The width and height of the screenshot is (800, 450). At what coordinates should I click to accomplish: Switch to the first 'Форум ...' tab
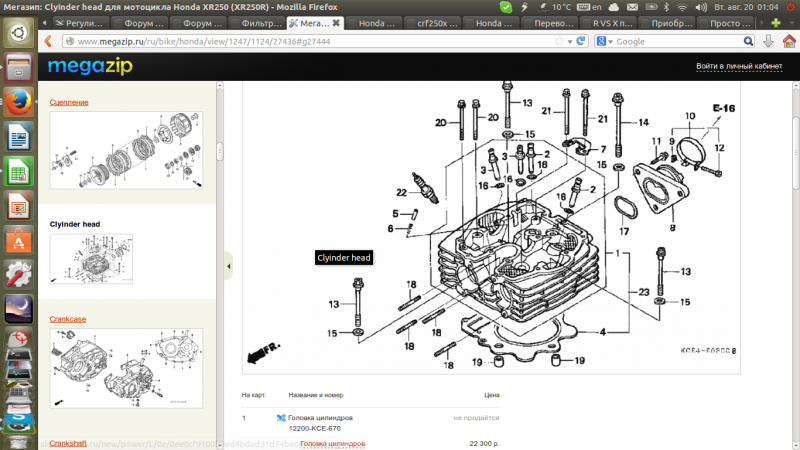pyautogui.click(x=140, y=23)
